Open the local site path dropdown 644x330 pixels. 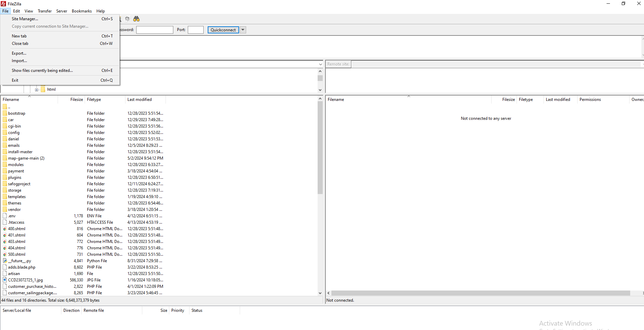(320, 64)
